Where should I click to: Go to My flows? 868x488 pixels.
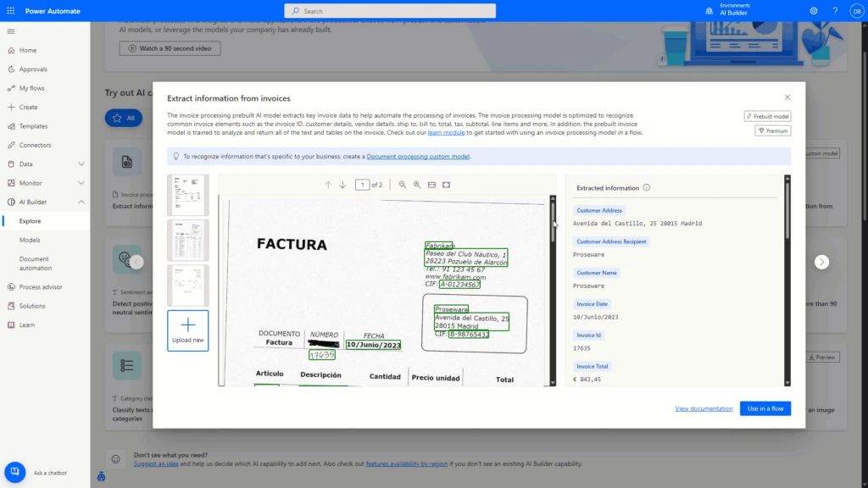tap(31, 87)
